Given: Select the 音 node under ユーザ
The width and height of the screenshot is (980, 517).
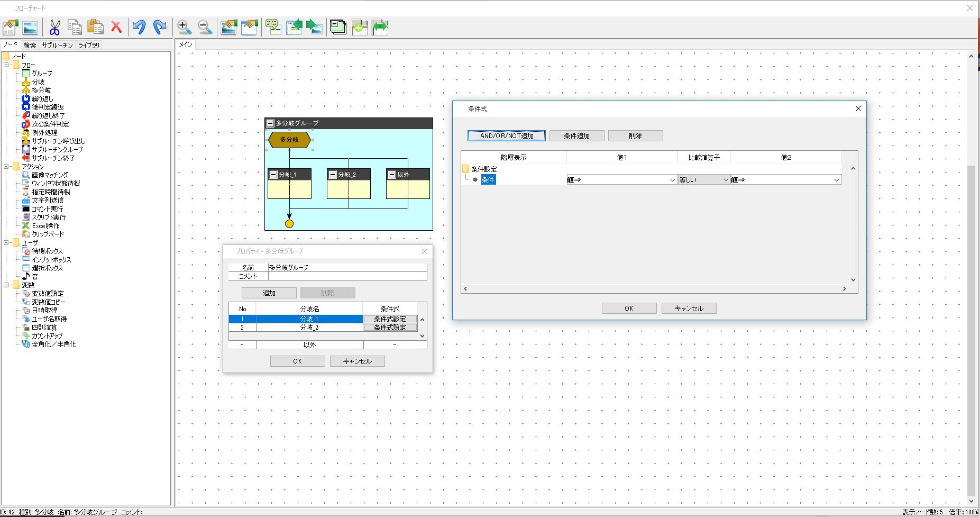Looking at the screenshot, I should pos(35,277).
